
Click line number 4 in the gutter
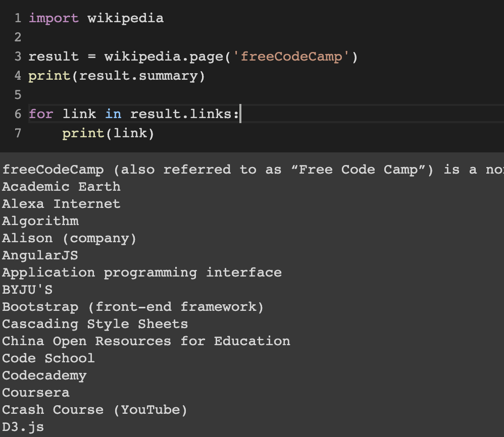point(18,76)
